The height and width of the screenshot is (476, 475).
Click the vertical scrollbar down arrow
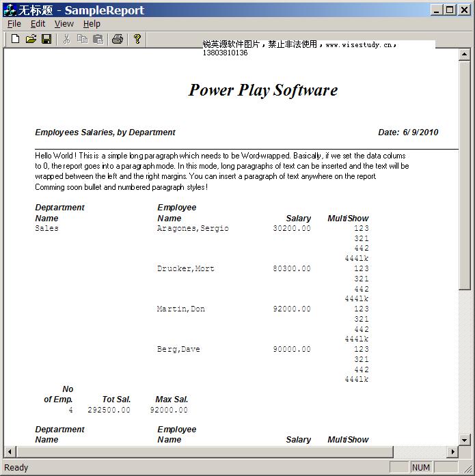click(464, 440)
